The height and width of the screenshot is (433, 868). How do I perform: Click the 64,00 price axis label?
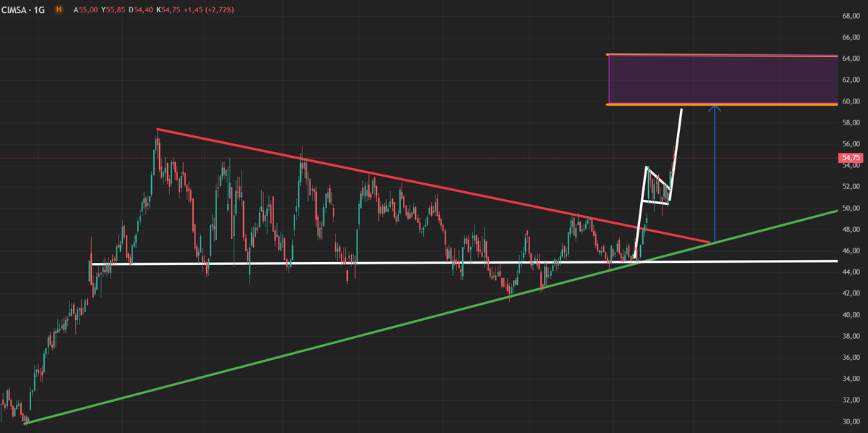pos(850,58)
